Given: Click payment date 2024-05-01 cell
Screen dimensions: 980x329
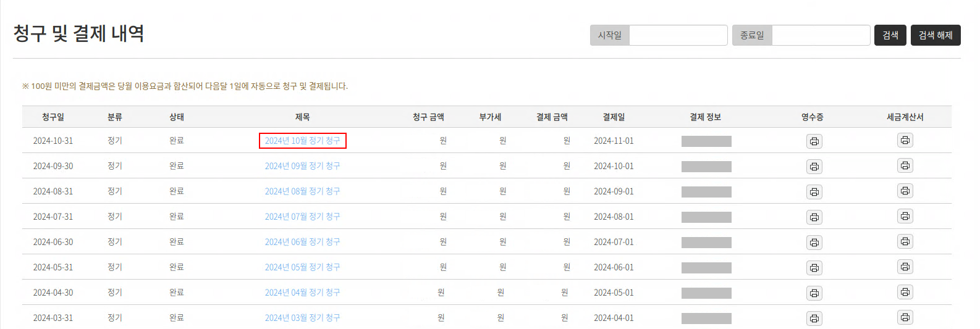Looking at the screenshot, I should click(x=614, y=293).
